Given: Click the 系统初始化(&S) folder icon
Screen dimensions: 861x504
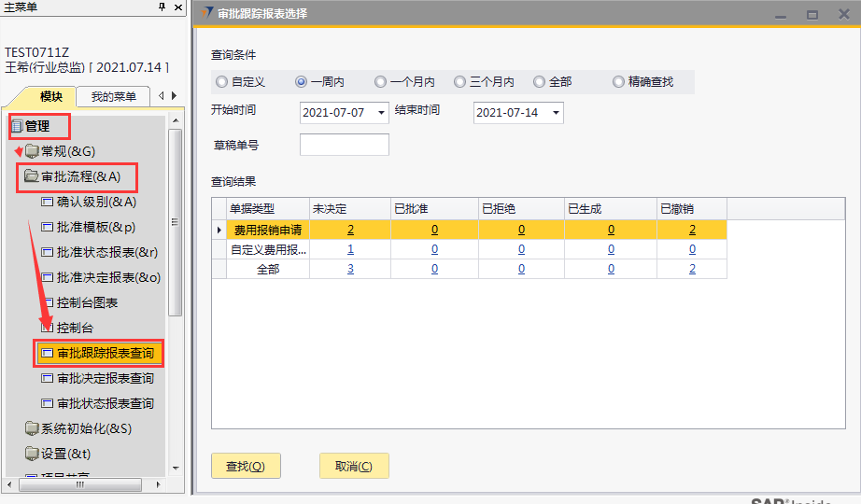Looking at the screenshot, I should (x=33, y=429).
